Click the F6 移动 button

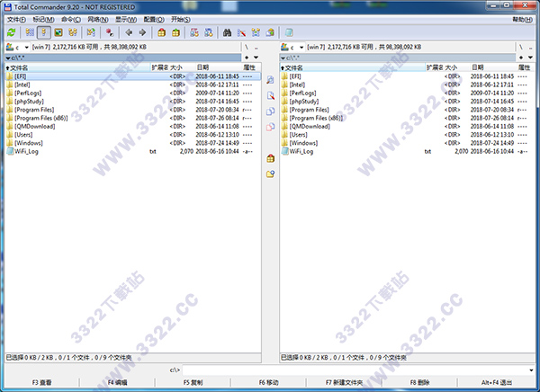click(x=268, y=382)
